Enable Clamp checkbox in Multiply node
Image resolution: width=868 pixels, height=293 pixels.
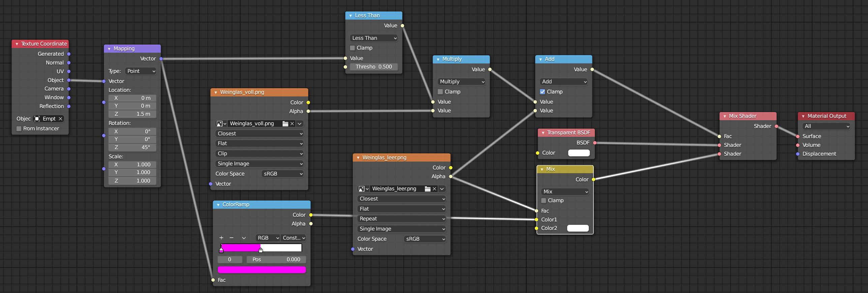pyautogui.click(x=440, y=92)
